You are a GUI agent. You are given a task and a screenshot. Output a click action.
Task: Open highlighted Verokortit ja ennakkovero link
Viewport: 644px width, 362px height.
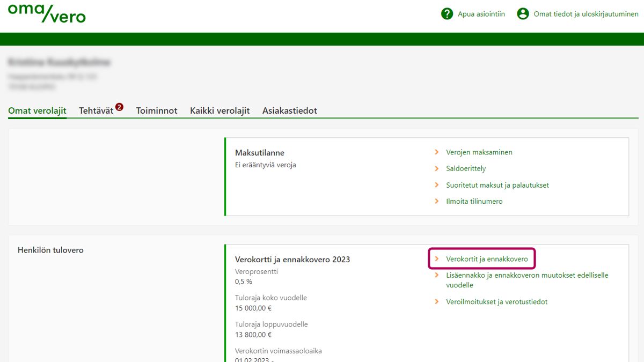point(487,259)
